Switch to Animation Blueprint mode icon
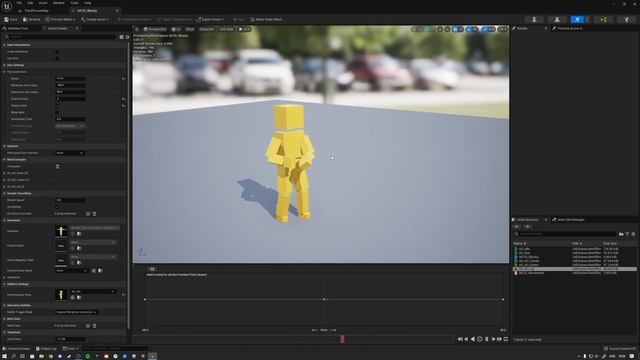Screen dimensions: 640x360 (603, 19)
